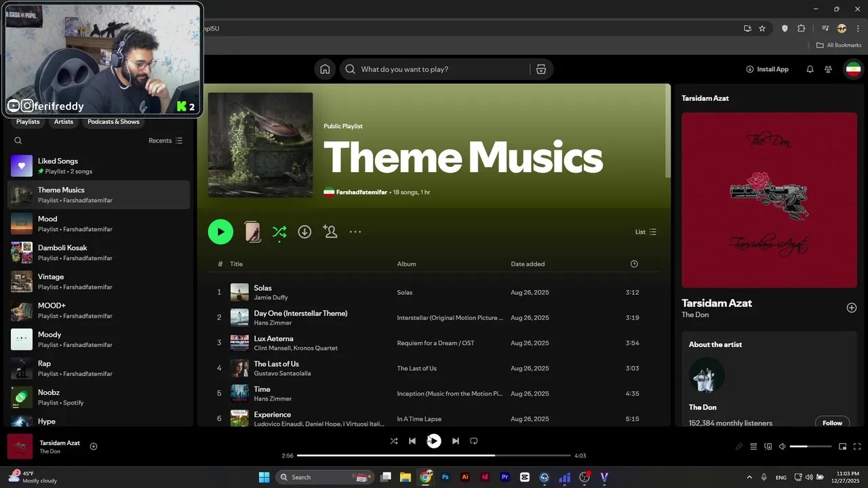The image size is (868, 488).
Task: Click the Tarsidam Azat album artwork in side panel
Action: [x=769, y=200]
